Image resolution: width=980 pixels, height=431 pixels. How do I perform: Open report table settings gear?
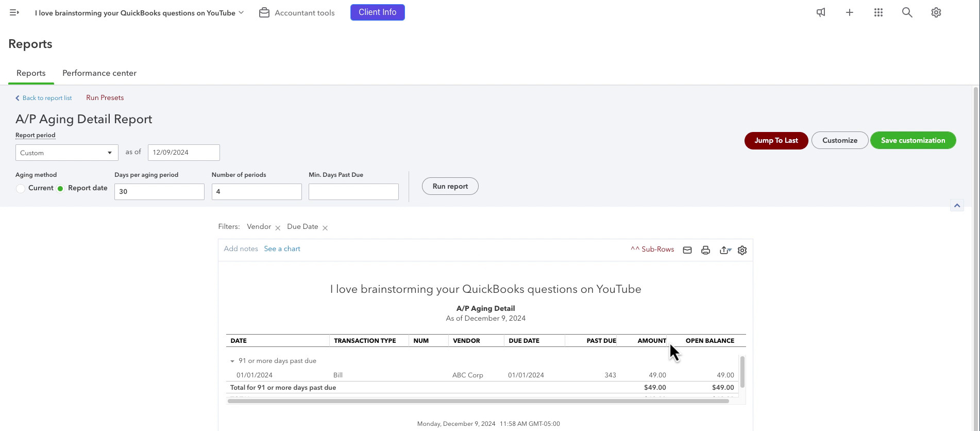pos(742,250)
